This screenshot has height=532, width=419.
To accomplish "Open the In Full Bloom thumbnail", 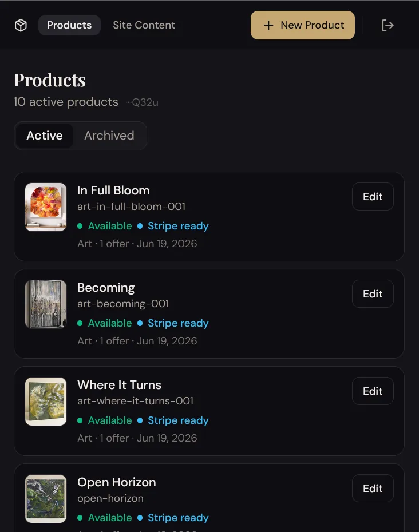I will click(46, 207).
